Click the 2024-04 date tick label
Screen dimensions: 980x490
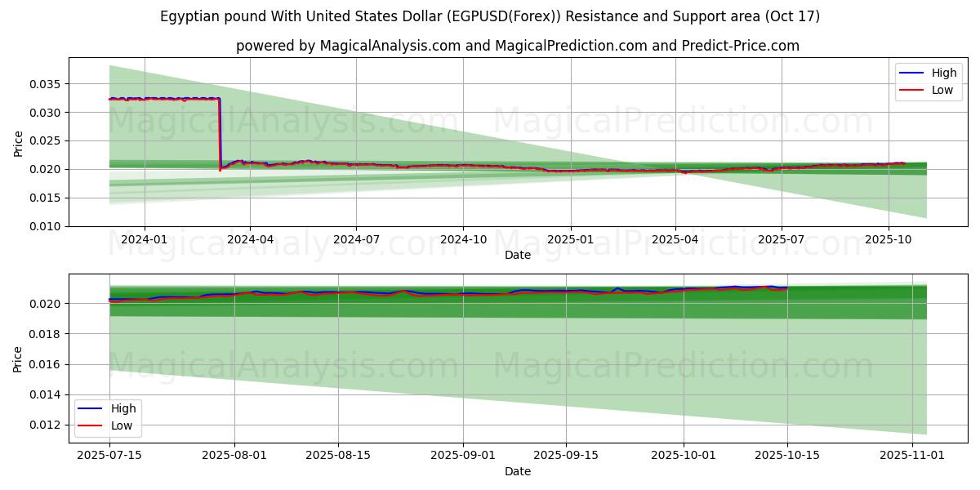point(250,239)
